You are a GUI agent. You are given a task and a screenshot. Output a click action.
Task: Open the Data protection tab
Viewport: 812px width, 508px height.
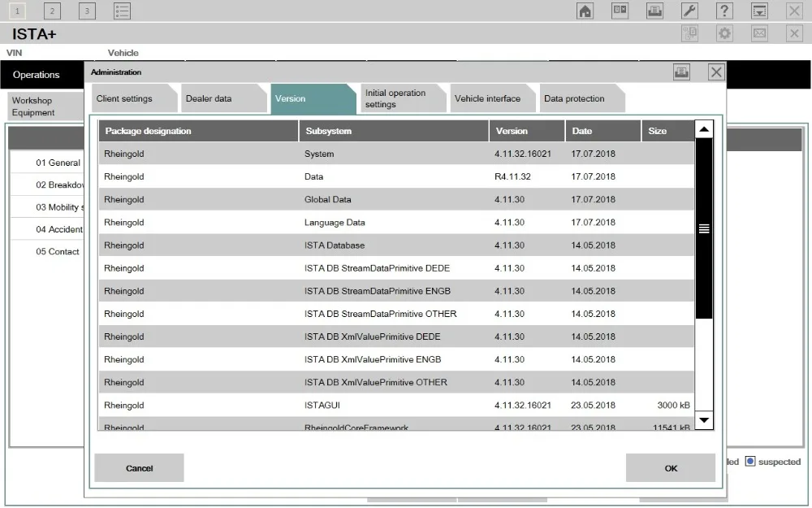click(x=582, y=98)
